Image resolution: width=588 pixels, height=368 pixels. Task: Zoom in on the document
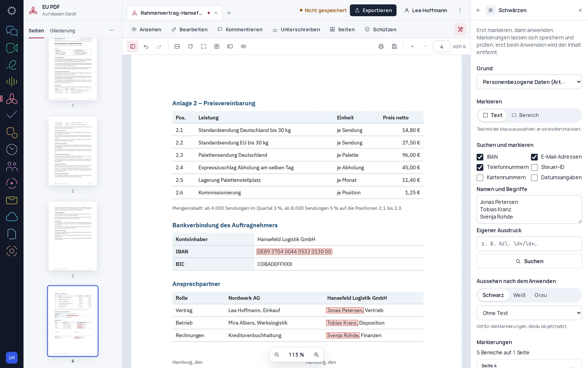[x=316, y=355]
